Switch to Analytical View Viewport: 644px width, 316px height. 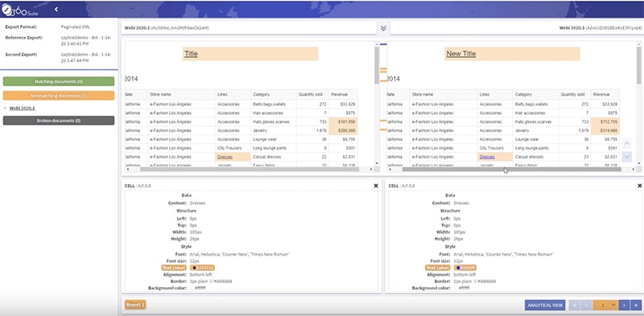coord(545,305)
